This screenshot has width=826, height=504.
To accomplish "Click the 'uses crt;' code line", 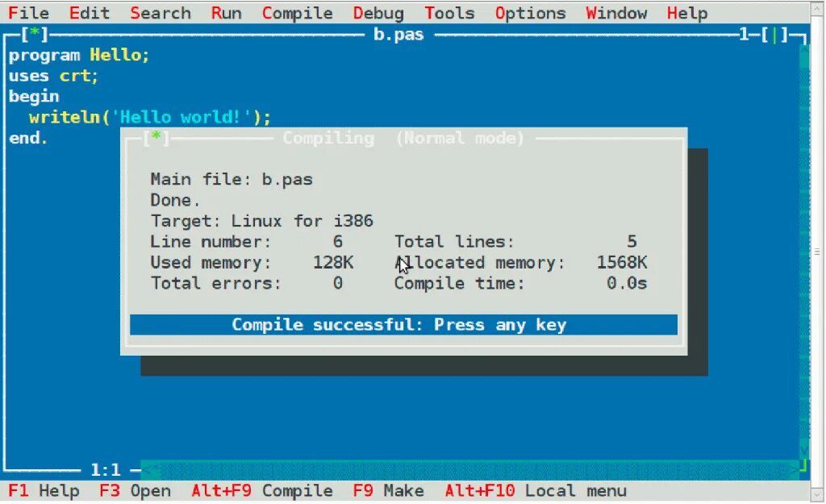I will point(53,77).
